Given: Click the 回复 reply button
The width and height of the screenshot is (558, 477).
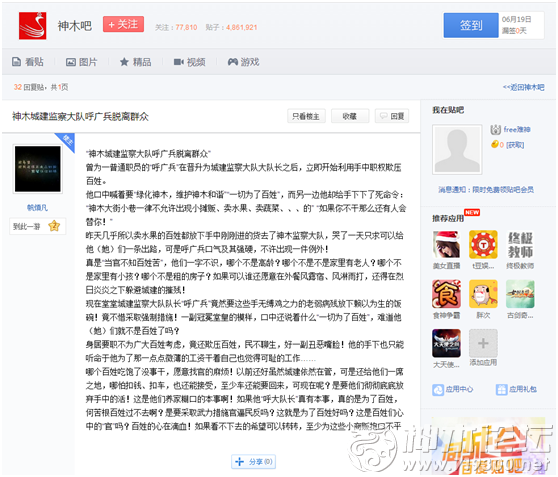Looking at the screenshot, I should [x=392, y=116].
